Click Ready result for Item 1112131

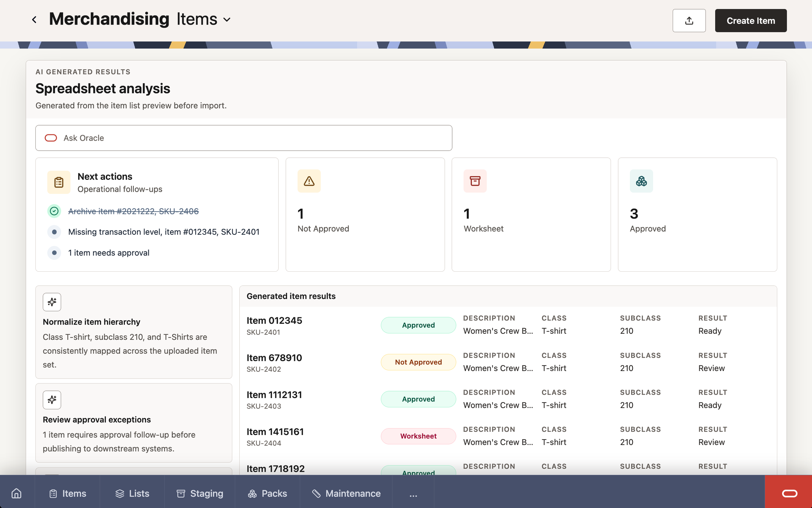[x=709, y=405]
